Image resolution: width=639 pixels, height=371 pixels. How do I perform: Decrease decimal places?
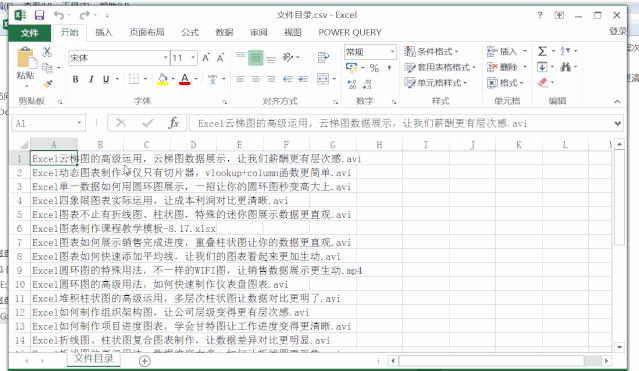point(367,84)
